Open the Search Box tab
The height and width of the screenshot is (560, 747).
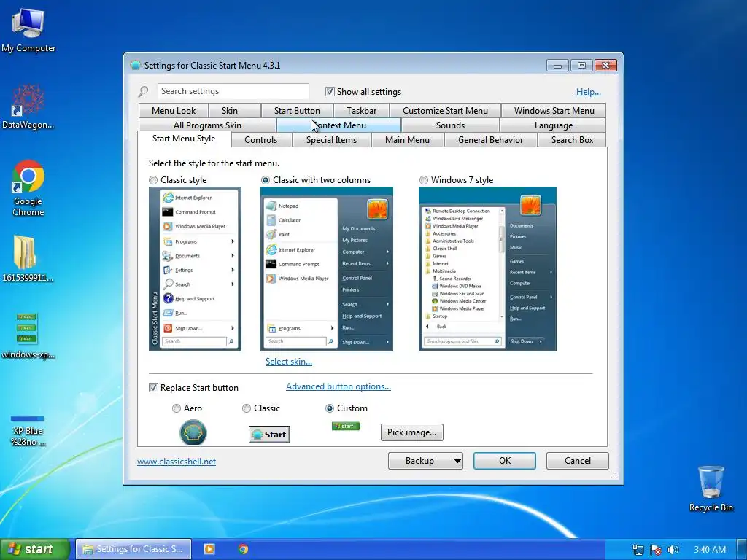click(572, 140)
